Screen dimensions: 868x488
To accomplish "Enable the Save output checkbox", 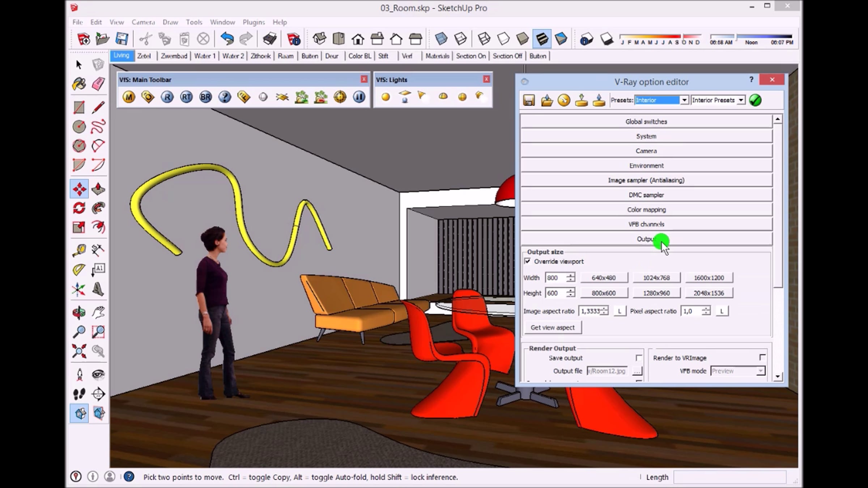I will pos(639,358).
